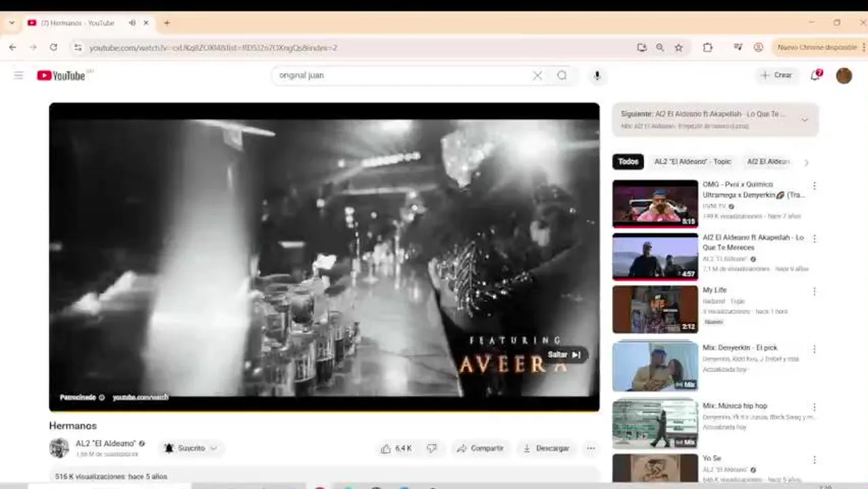Open the Suscrito notification dropdown
This screenshot has width=868, height=489.
point(192,448)
